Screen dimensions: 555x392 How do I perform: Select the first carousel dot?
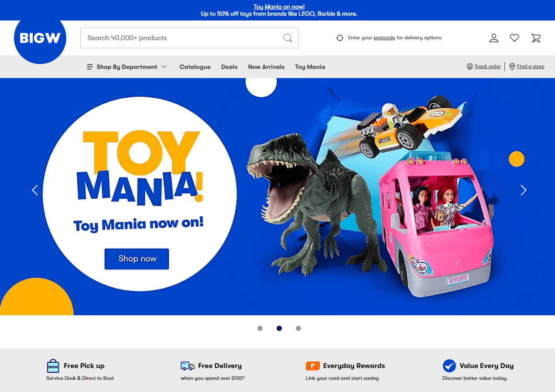(260, 328)
